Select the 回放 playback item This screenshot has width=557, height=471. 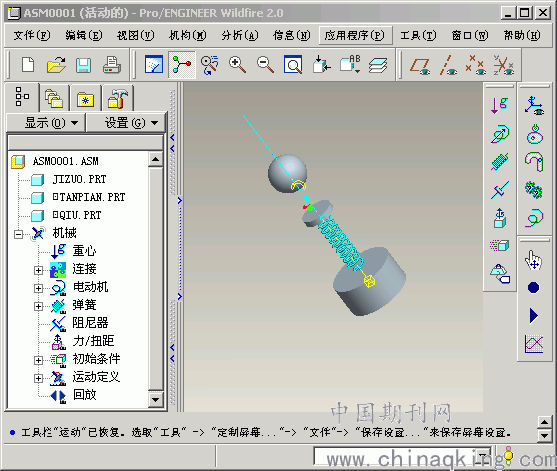[84, 395]
